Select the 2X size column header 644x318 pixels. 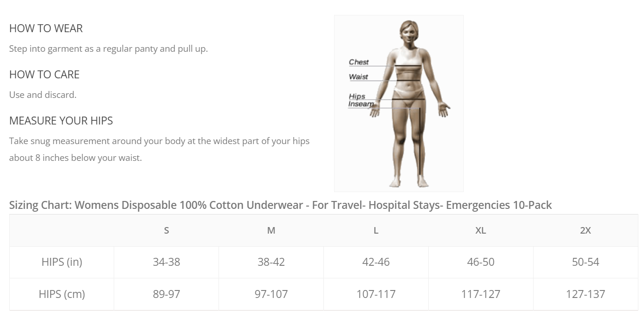point(585,230)
